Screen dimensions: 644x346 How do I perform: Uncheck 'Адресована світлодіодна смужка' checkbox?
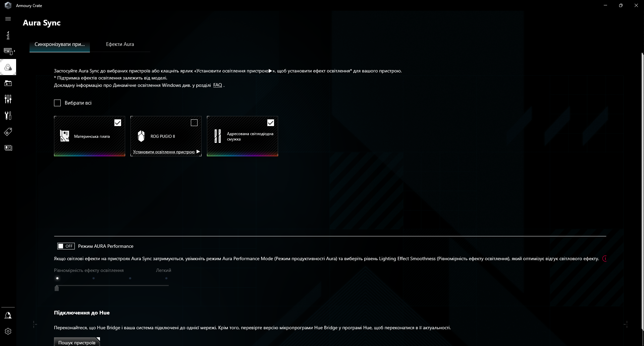click(x=271, y=123)
